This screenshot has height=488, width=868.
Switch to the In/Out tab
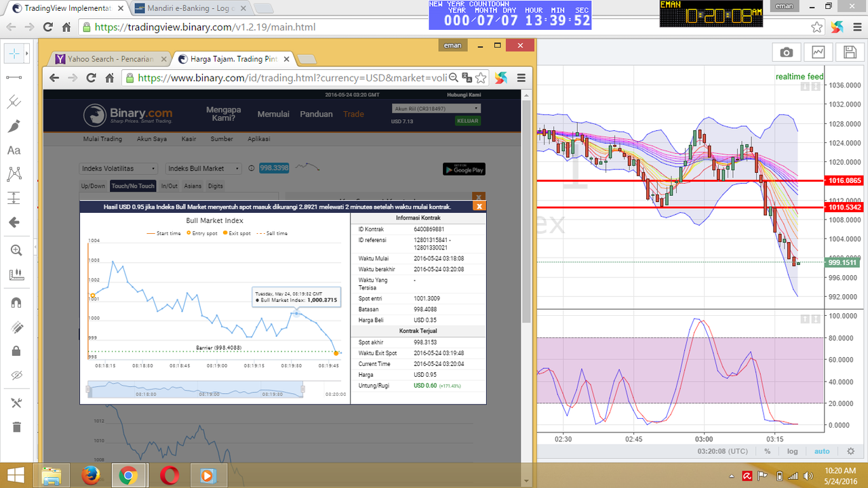point(170,186)
